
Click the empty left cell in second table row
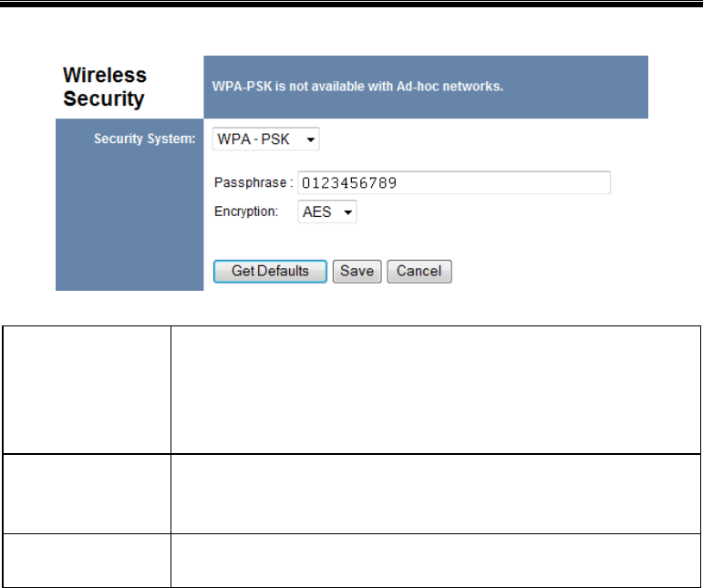[x=87, y=494]
